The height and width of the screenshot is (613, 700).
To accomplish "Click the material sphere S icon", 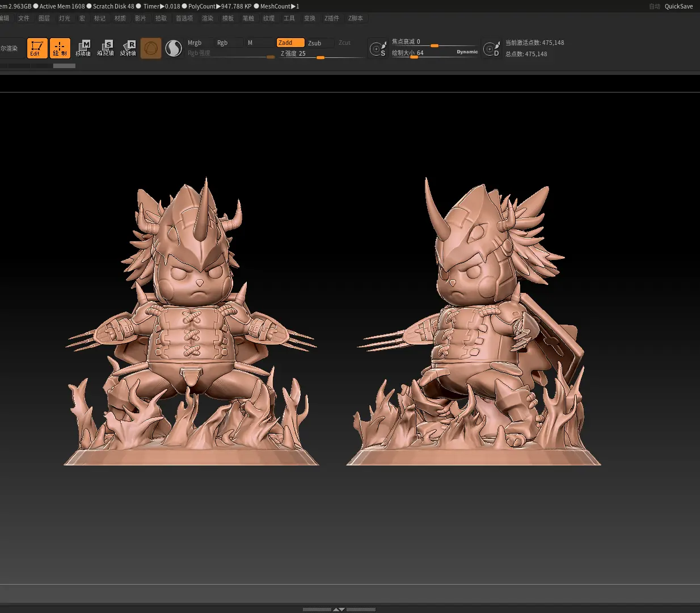I will [x=174, y=48].
